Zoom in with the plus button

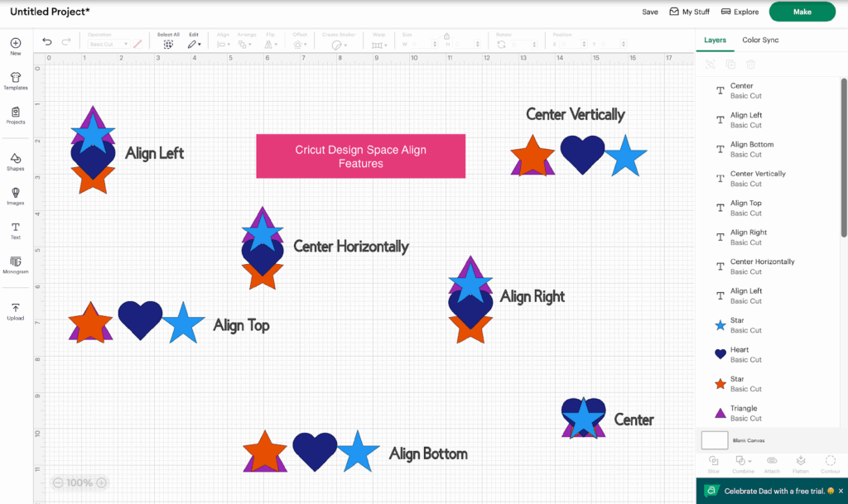point(101,482)
